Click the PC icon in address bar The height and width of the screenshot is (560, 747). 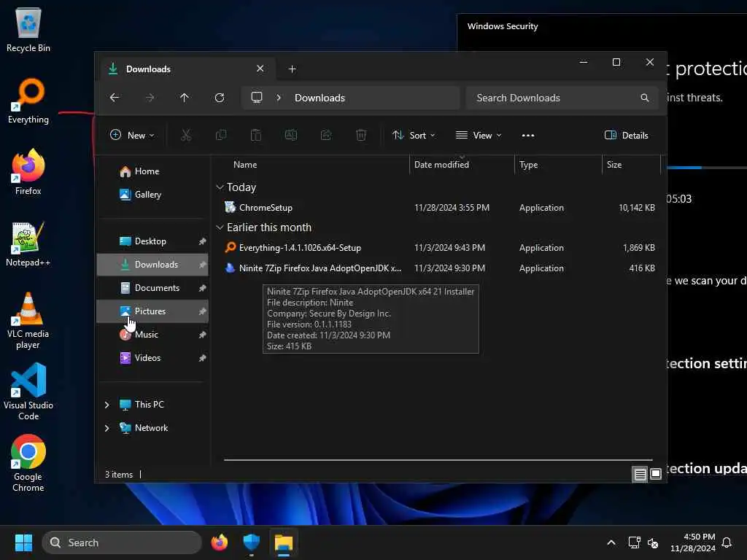pyautogui.click(x=257, y=98)
